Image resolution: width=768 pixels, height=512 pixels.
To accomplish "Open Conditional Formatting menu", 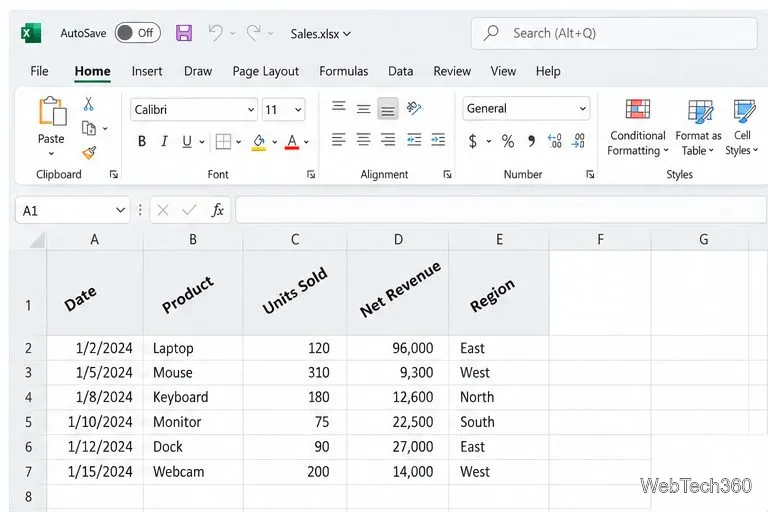I will point(638,127).
